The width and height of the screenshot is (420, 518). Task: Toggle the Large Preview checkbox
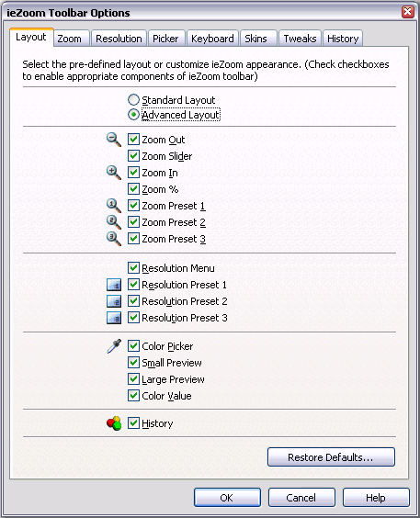click(133, 378)
